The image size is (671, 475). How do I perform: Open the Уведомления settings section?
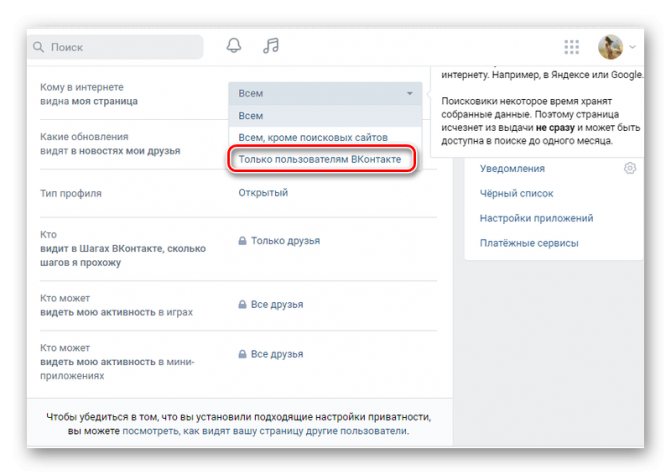click(x=512, y=168)
